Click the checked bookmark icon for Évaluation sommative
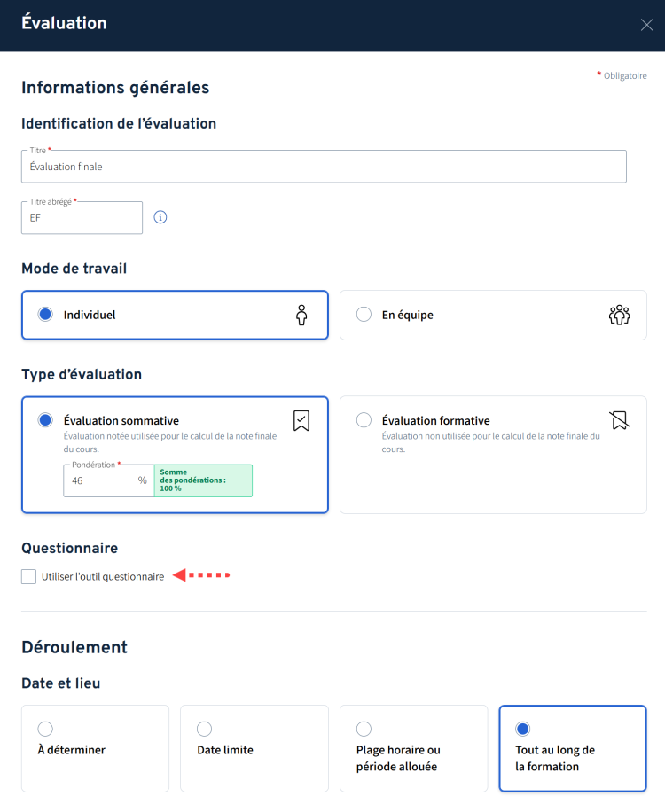Viewport: 665px width, 812px height. 301,420
